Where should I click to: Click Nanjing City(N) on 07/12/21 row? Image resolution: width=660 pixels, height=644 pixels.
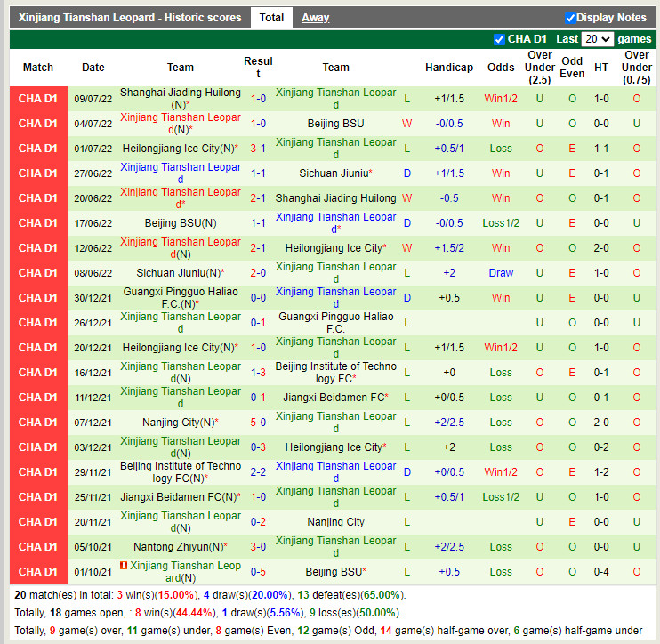pos(181,423)
